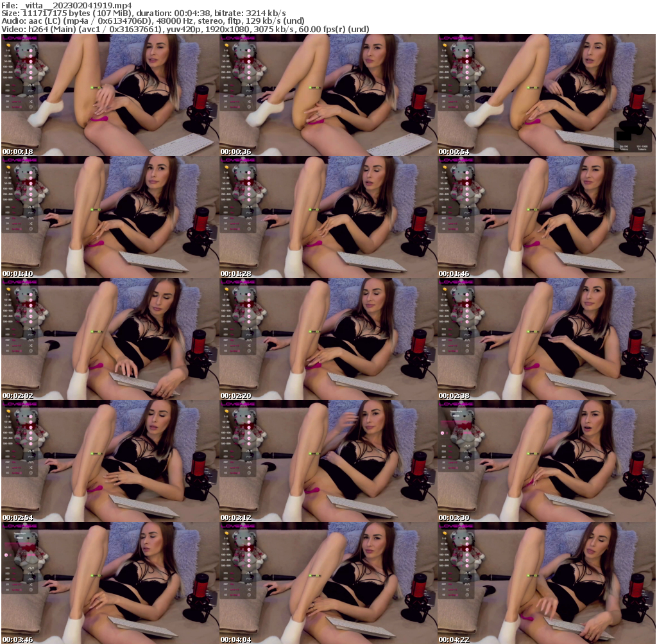The image size is (657, 644).
Task: Open the gear settings icon at menu bottom
Action: [30, 106]
